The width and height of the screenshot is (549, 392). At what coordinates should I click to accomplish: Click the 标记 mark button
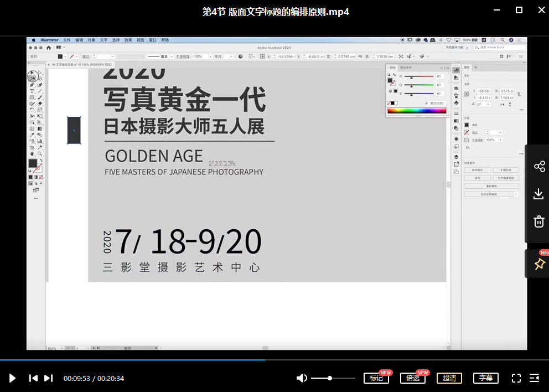[376, 378]
